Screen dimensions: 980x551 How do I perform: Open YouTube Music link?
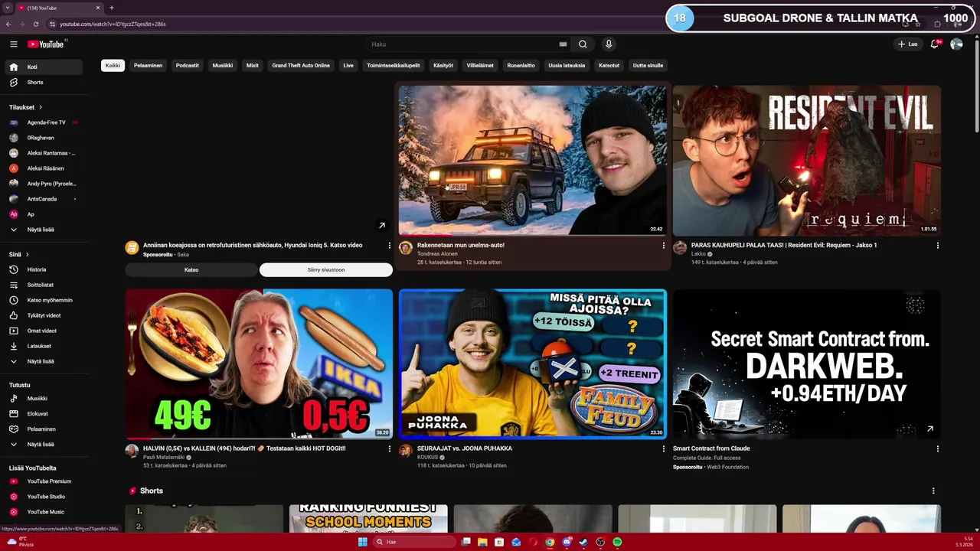(x=45, y=512)
